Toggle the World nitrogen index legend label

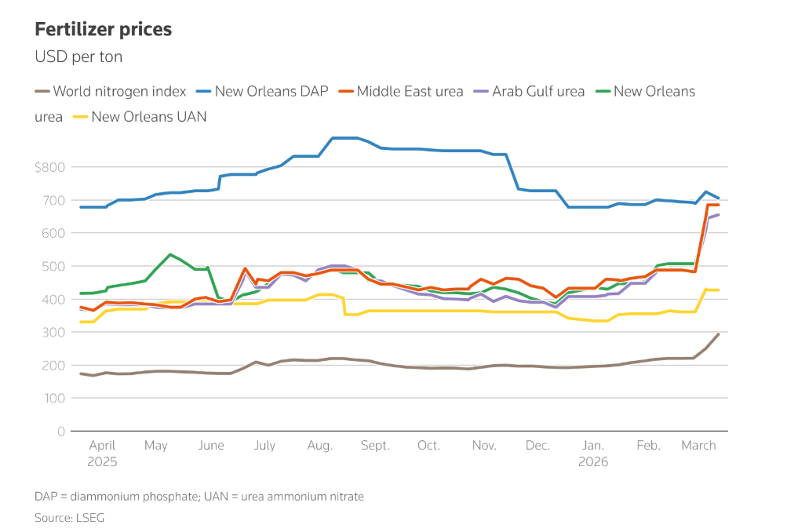pos(119,92)
